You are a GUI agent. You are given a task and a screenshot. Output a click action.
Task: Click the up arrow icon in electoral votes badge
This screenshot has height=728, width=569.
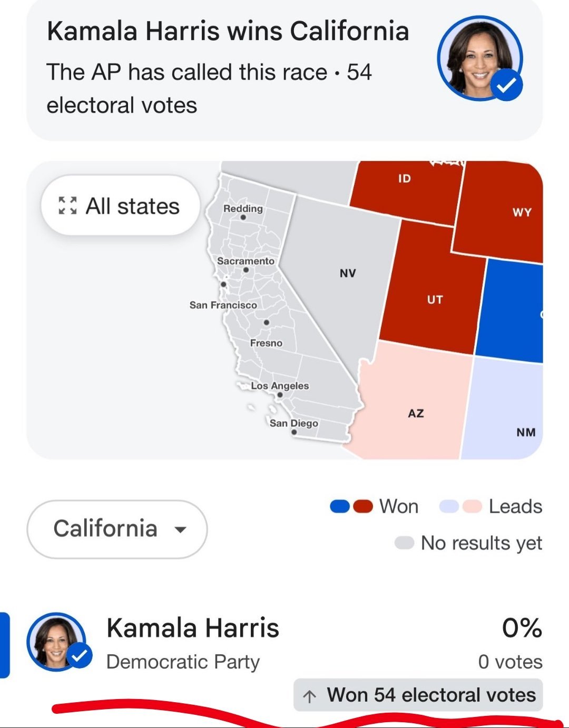coord(310,696)
